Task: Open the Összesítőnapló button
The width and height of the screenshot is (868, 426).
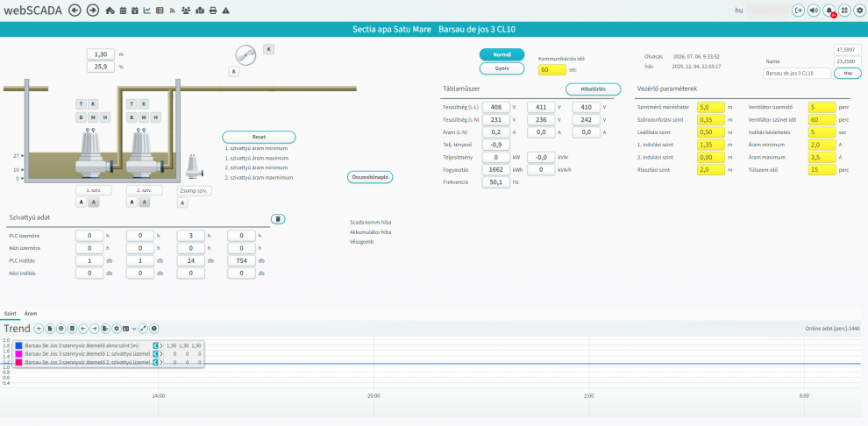Action: pyautogui.click(x=370, y=177)
